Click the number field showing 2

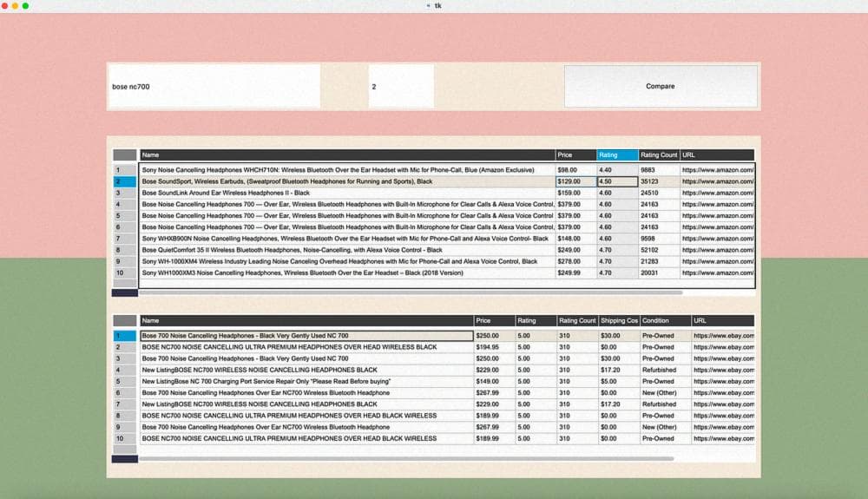click(400, 87)
